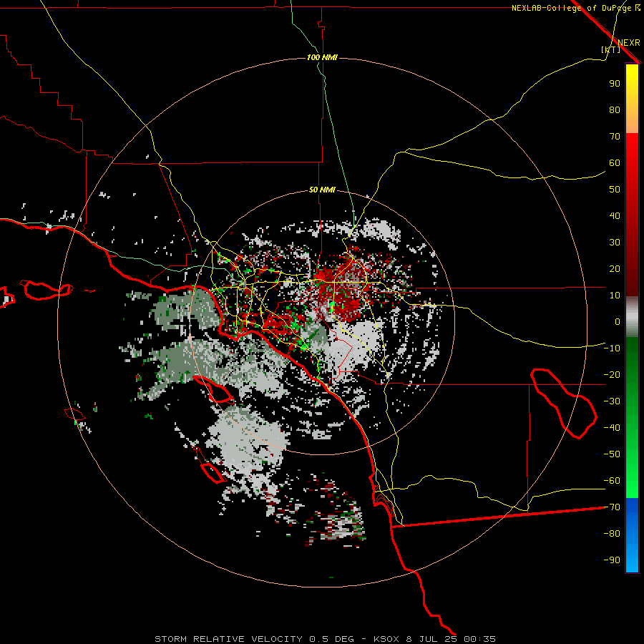644x644 pixels.
Task: Click the -50 value on the velocity scale
Action: coord(612,454)
